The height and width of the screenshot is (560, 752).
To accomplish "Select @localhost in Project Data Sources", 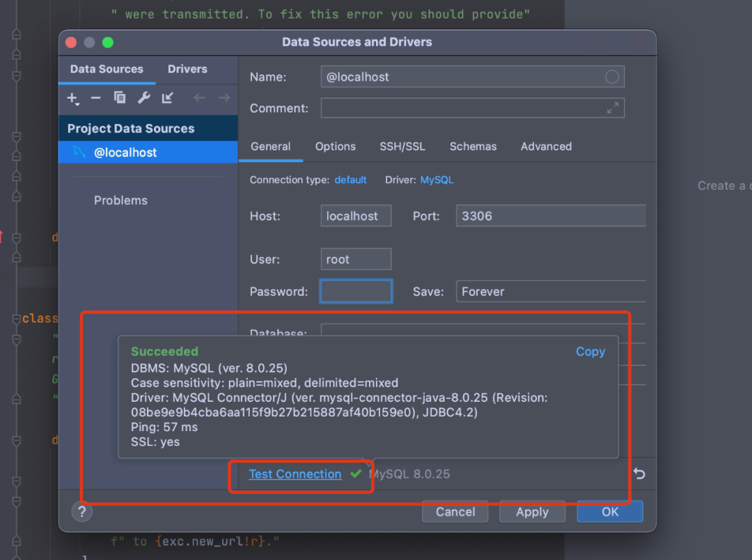I will pyautogui.click(x=148, y=152).
